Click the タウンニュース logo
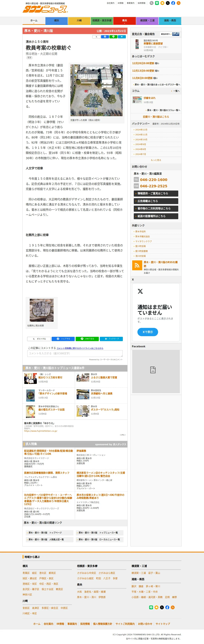 pos(45,9)
